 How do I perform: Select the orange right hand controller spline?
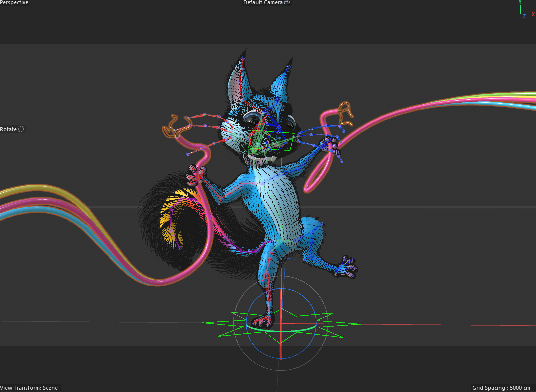(x=345, y=113)
